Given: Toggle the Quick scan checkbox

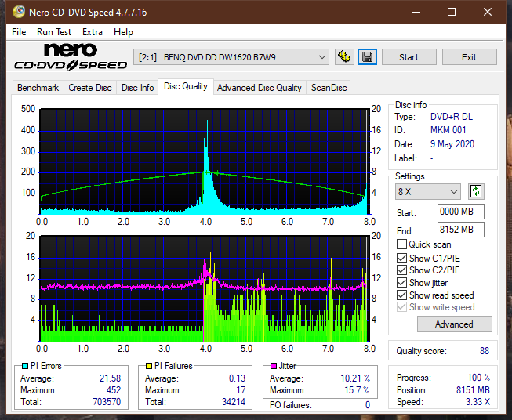Looking at the screenshot, I should [x=401, y=244].
